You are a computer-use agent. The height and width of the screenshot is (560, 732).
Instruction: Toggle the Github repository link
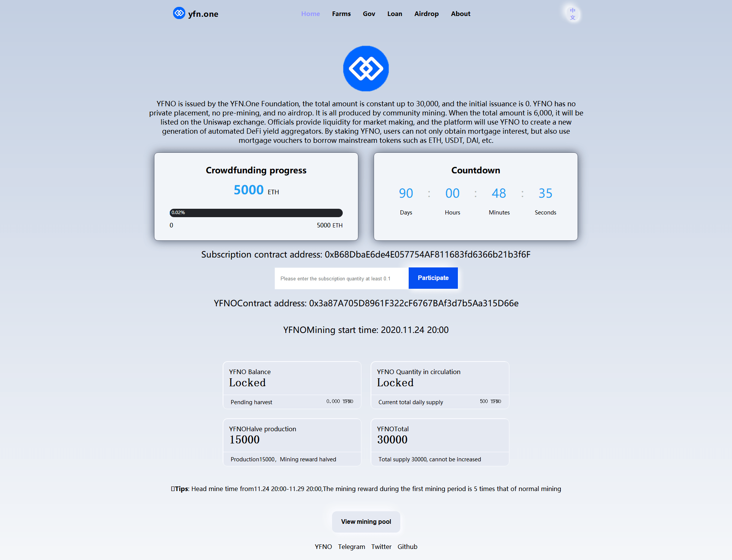pyautogui.click(x=407, y=546)
